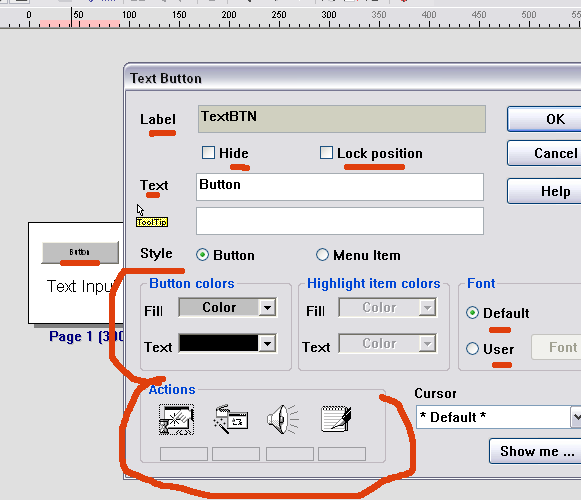Screen dimensions: 581x500
Task: Select the Button style radio option
Action: pos(202,255)
